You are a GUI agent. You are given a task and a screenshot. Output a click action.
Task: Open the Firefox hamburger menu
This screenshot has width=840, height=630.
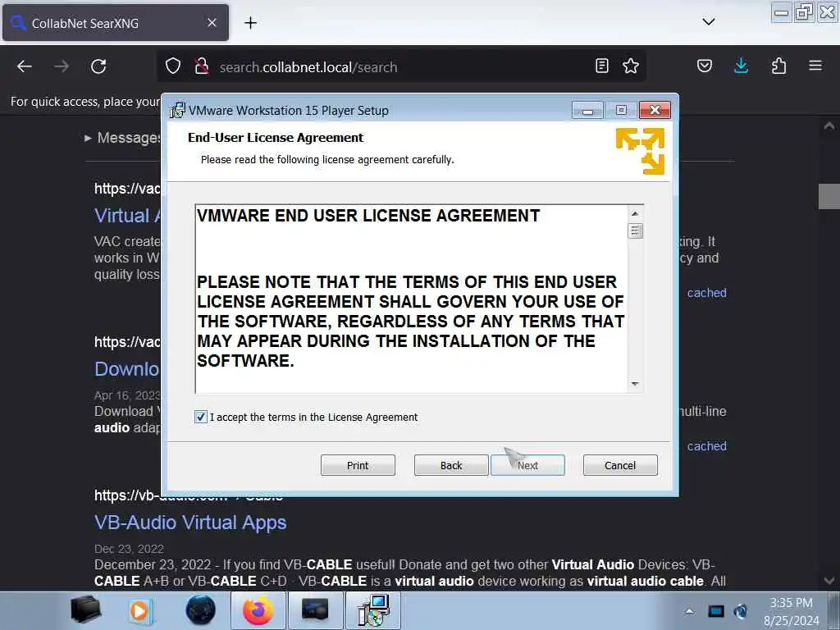click(x=815, y=66)
